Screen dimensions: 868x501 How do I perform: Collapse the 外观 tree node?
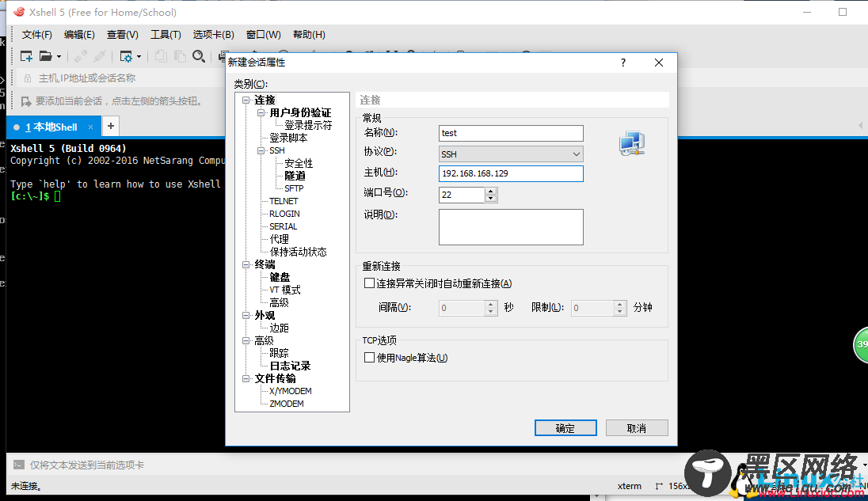click(246, 315)
